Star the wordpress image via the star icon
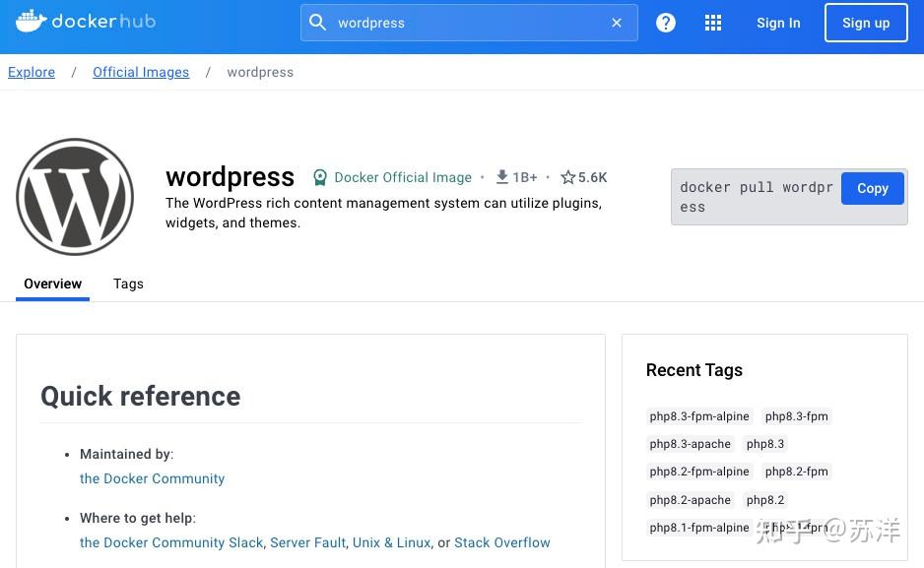 click(x=568, y=177)
